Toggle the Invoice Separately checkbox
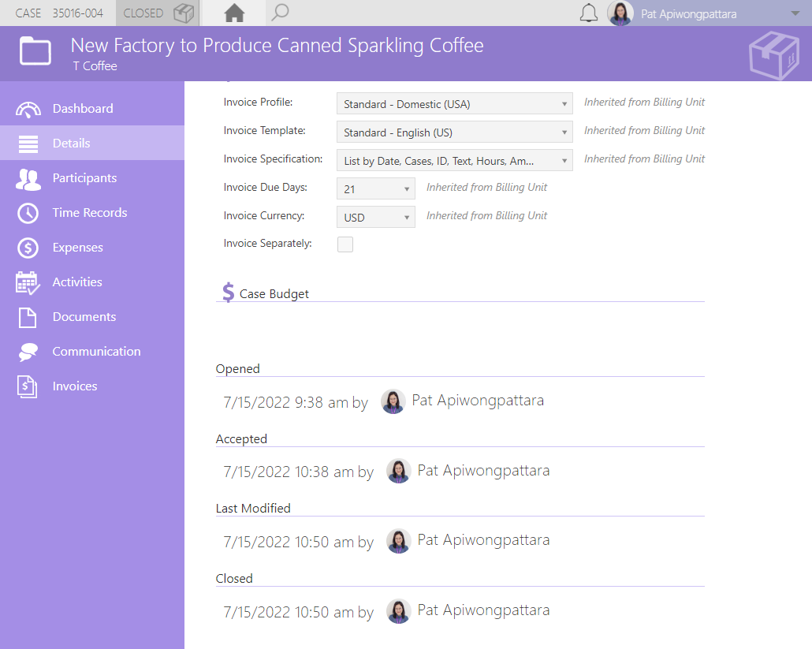Viewport: 812px width, 649px height. click(345, 244)
